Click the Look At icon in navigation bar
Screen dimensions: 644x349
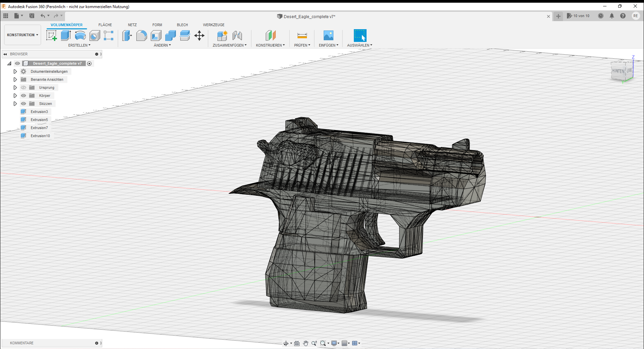[x=297, y=343]
